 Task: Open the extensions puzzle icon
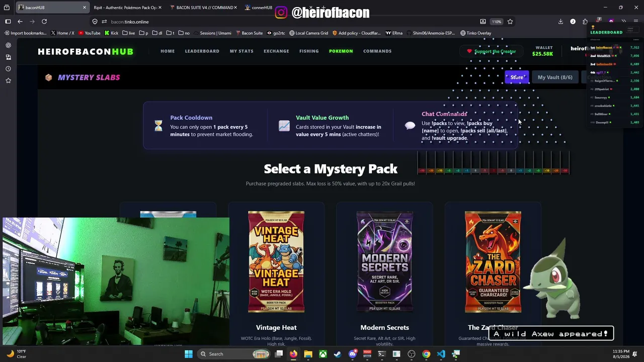click(x=585, y=22)
